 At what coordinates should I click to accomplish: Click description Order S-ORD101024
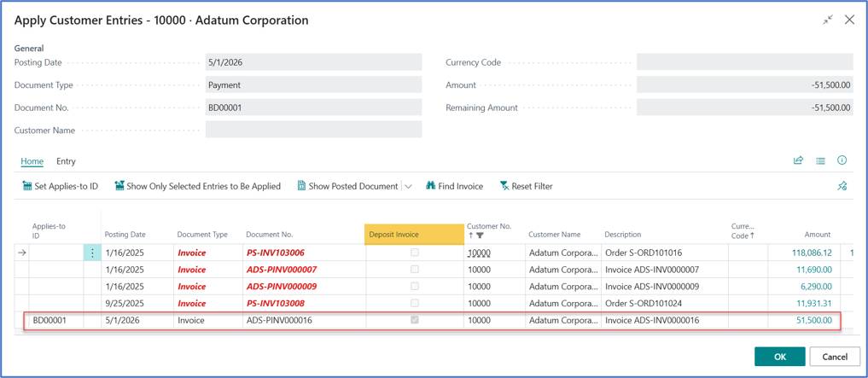point(644,303)
